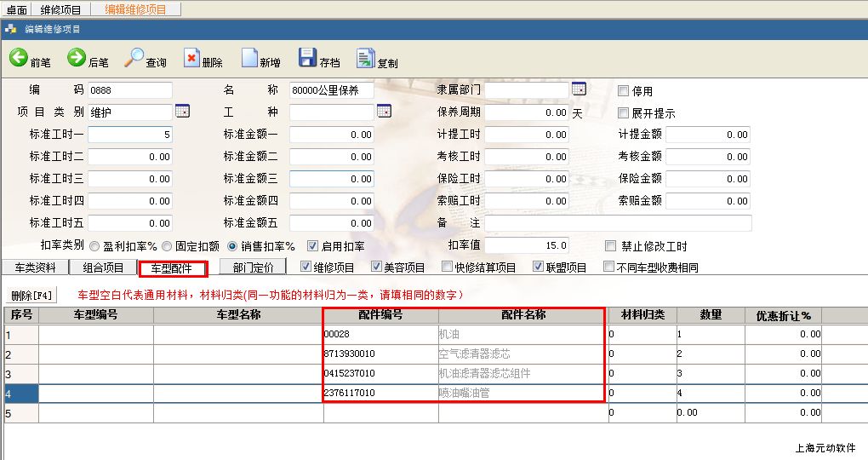Click into the 备注 remarks input field
The height and width of the screenshot is (460, 868).
tap(618, 223)
